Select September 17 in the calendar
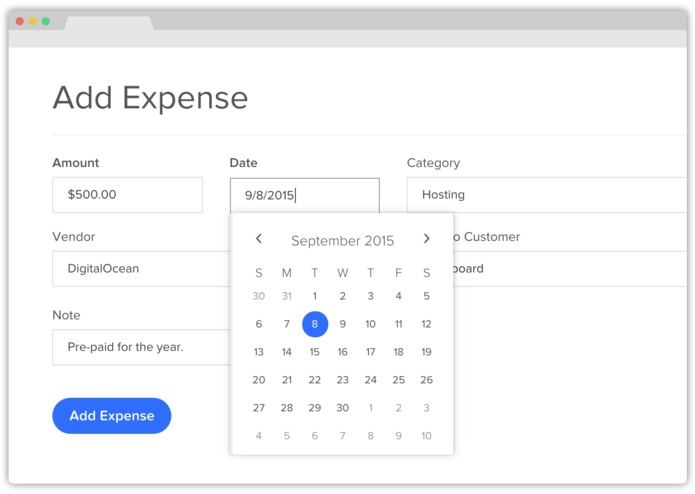695x494 pixels. 371,352
